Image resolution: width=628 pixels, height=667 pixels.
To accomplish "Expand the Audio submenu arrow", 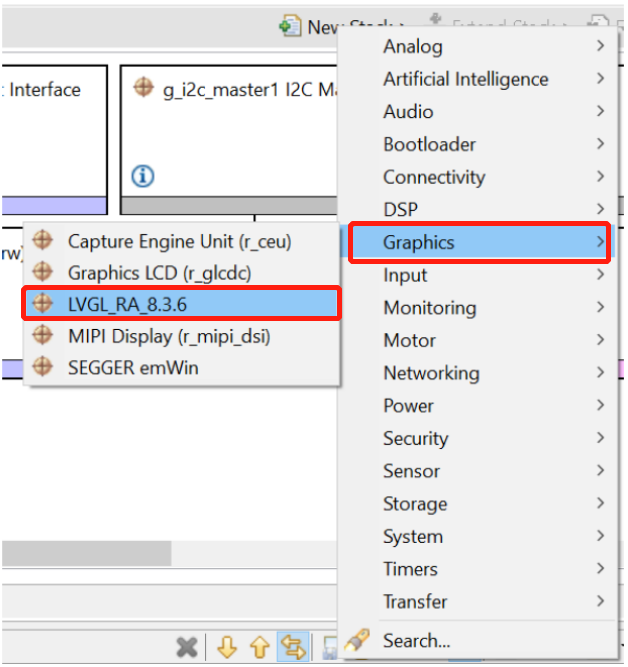I will tap(600, 111).
